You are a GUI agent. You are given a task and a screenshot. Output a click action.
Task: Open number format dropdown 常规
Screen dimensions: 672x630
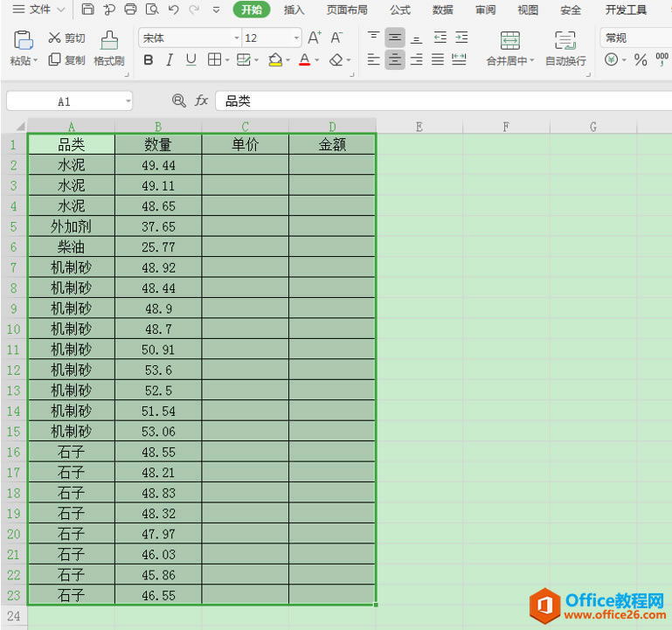pos(636,38)
